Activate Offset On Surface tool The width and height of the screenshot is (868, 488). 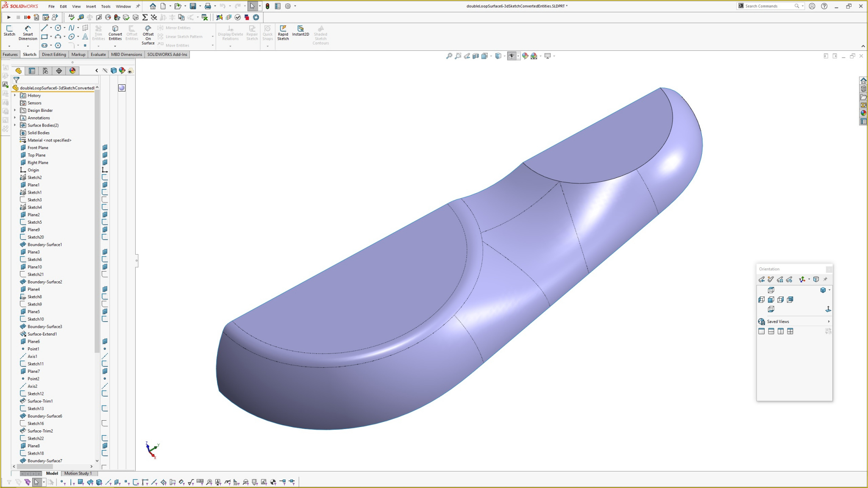tap(148, 35)
